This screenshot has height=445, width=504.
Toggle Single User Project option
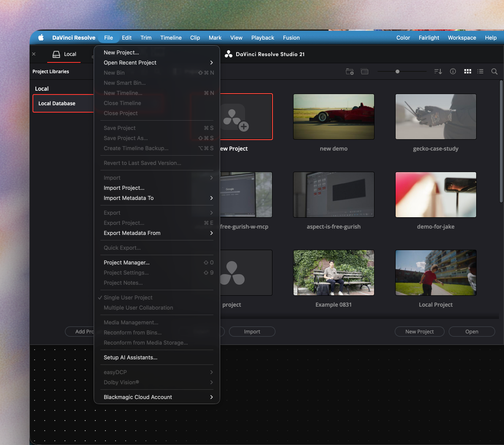[157, 298]
